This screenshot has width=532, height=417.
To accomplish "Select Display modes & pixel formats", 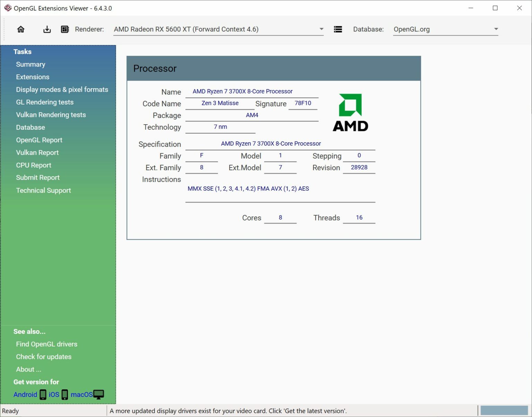I will point(62,90).
